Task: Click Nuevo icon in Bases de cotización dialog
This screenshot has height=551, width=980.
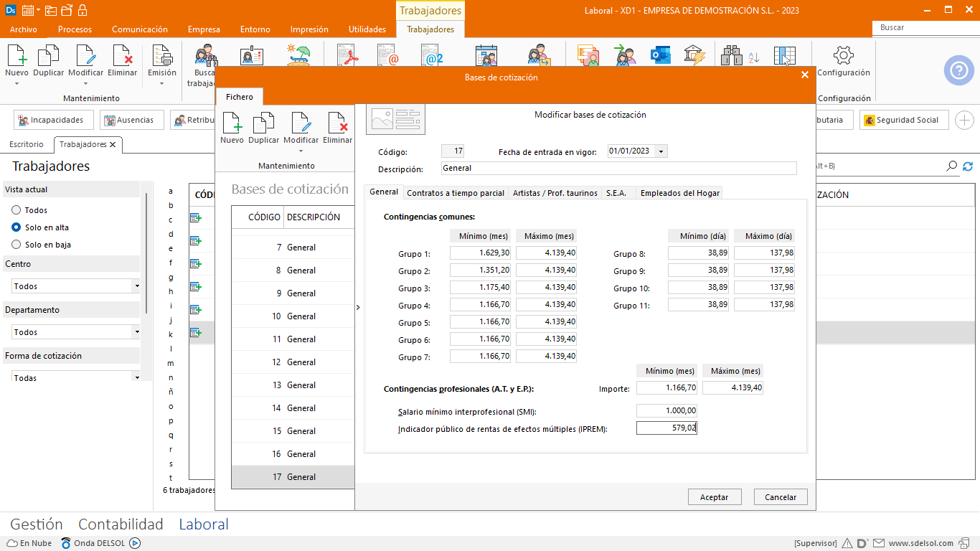Action: (x=232, y=123)
